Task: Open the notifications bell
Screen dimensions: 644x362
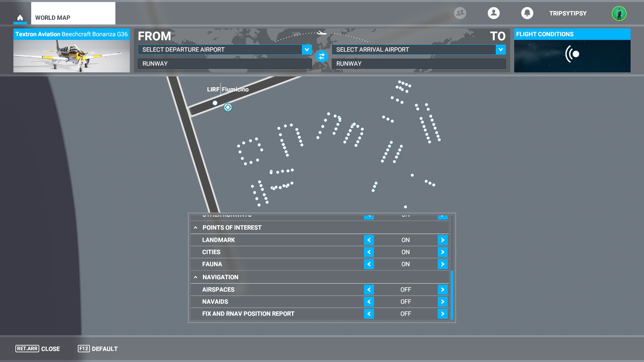Action: click(527, 13)
